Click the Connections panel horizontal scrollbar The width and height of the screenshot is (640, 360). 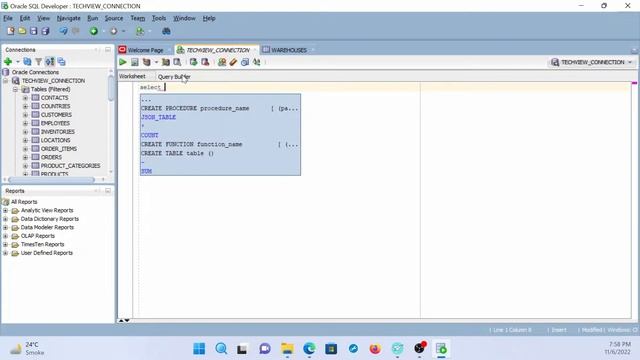point(51,180)
